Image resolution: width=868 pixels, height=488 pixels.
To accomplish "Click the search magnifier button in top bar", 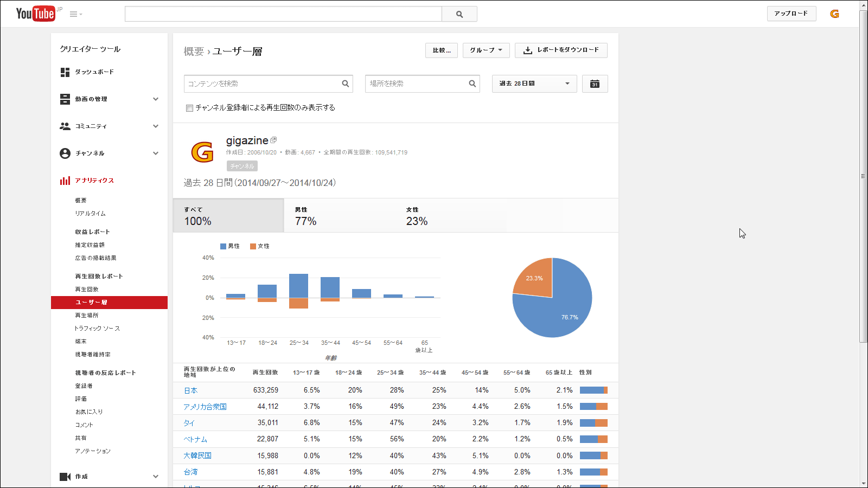I will [x=459, y=14].
